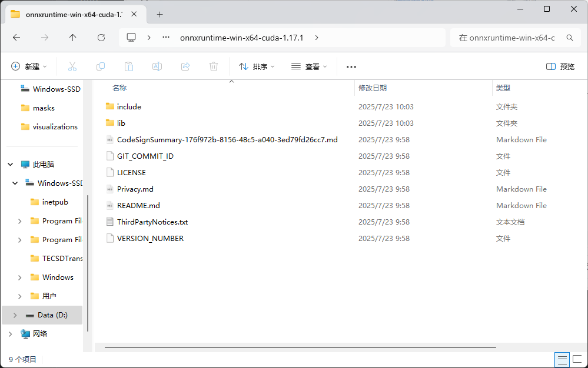The height and width of the screenshot is (368, 588).
Task: Collapse the 此电脑 tree node
Action: click(x=11, y=165)
